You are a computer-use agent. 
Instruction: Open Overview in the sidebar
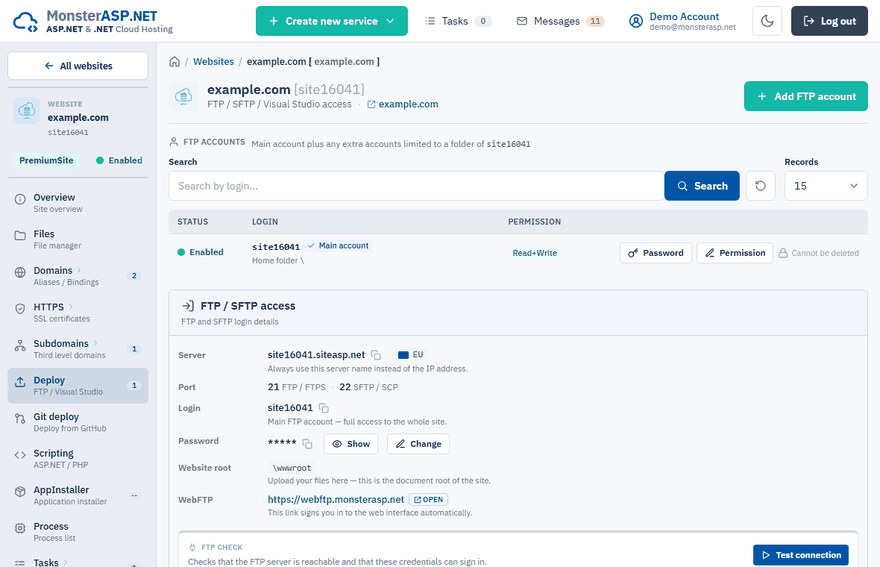coord(78,203)
